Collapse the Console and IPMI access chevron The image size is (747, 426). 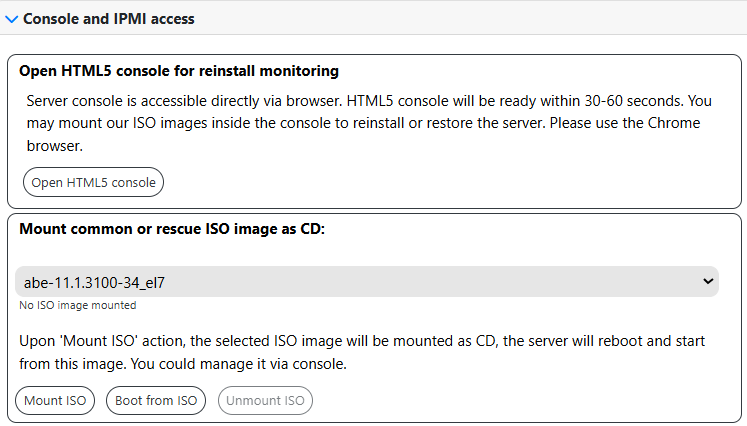tap(11, 18)
